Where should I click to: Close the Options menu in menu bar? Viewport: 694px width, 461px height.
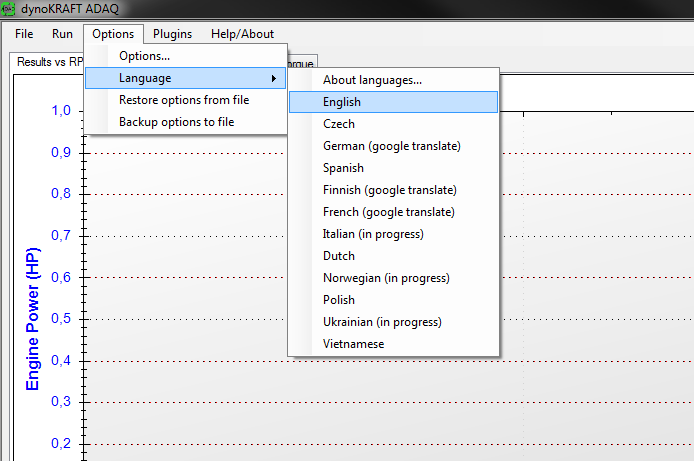113,34
